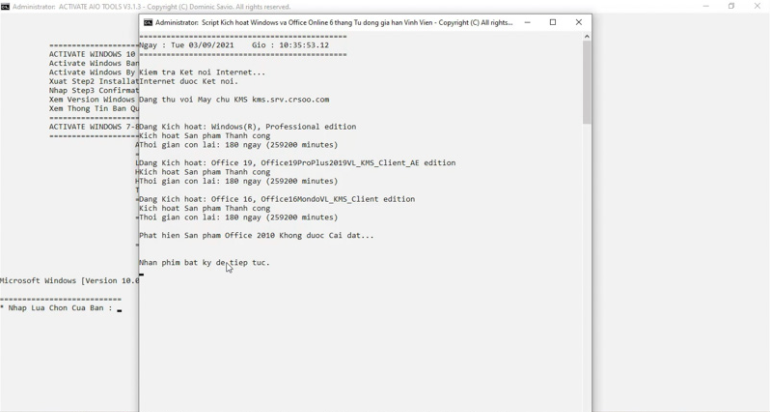Close the ACTIVATE AIO TOOLS background window
The height and width of the screenshot is (412, 770).
point(758,6)
